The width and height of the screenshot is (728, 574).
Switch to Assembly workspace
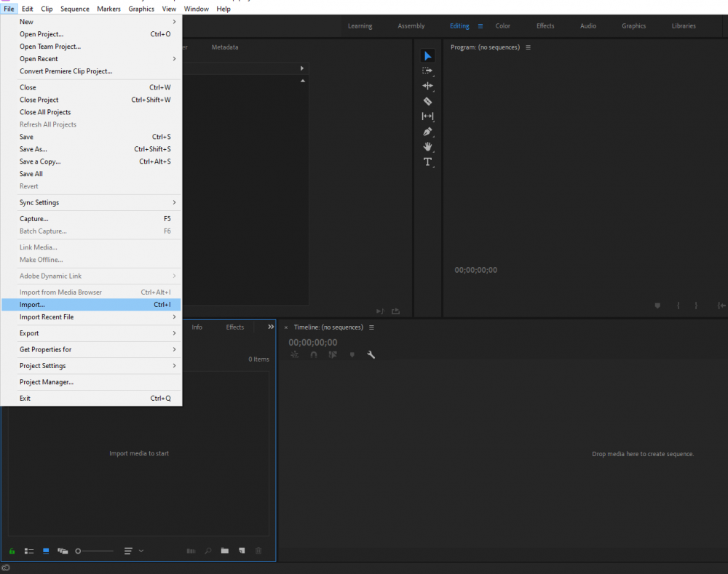(411, 26)
